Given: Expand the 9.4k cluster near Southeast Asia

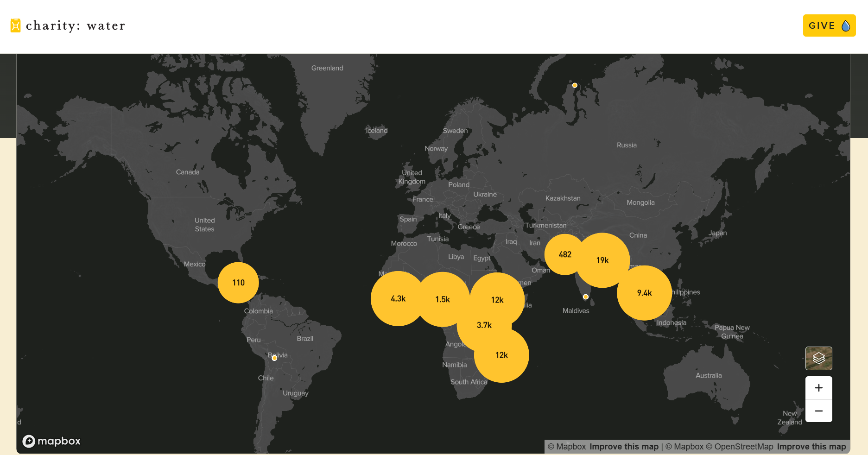Looking at the screenshot, I should (644, 292).
